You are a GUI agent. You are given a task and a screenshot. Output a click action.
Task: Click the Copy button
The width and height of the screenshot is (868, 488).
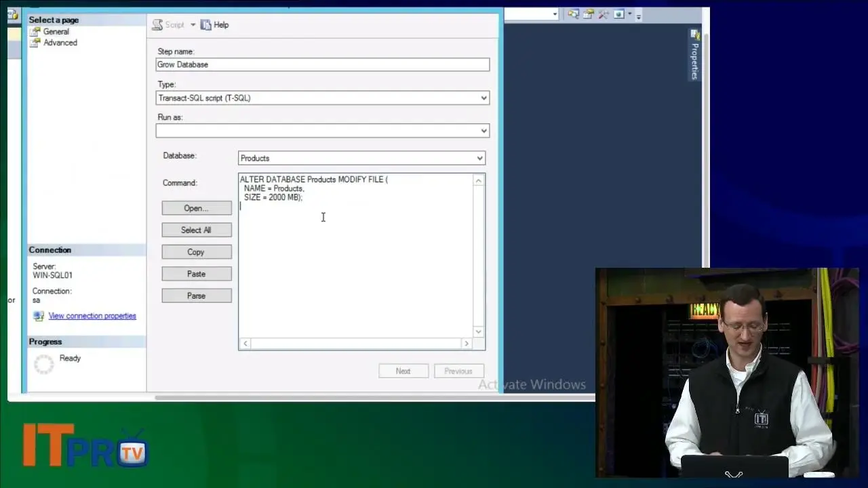coord(196,252)
